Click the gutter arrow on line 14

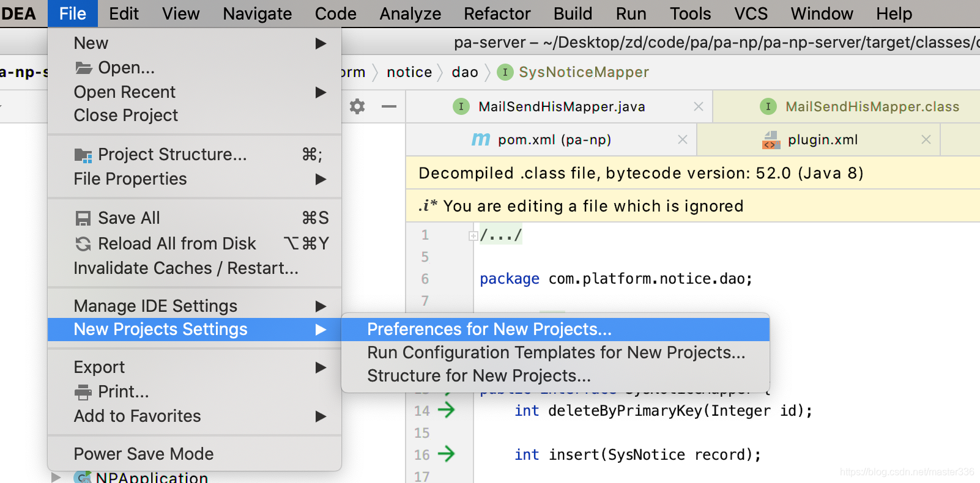click(447, 410)
